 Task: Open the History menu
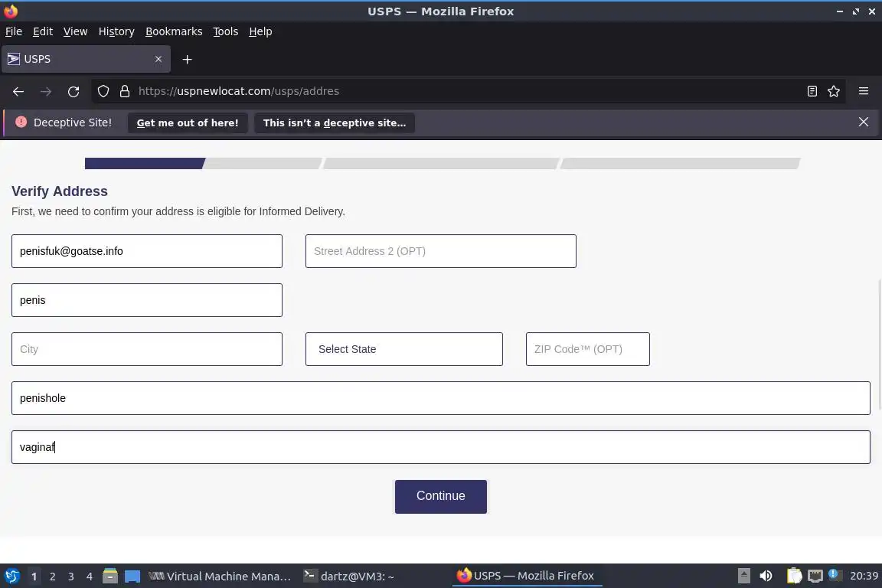click(x=116, y=31)
